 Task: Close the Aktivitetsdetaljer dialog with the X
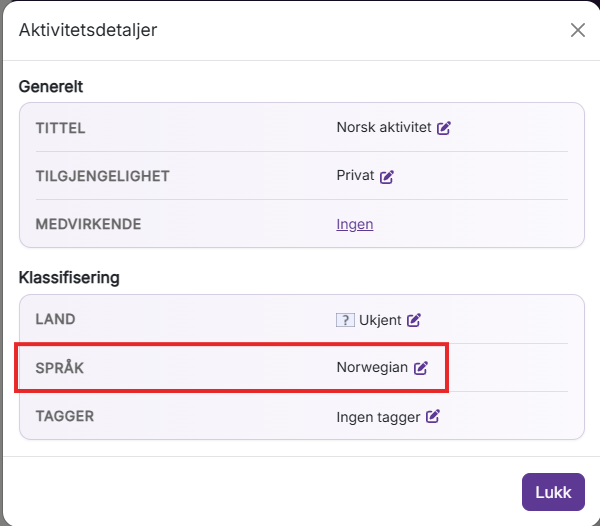tap(577, 30)
